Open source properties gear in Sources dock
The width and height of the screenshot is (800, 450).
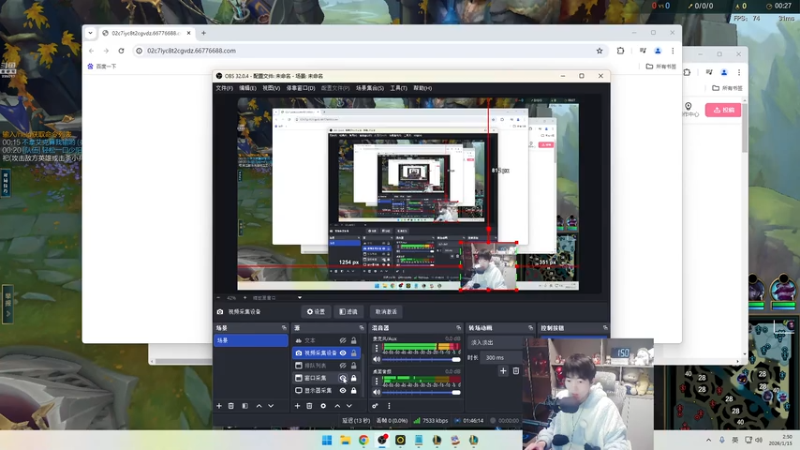[x=323, y=406]
